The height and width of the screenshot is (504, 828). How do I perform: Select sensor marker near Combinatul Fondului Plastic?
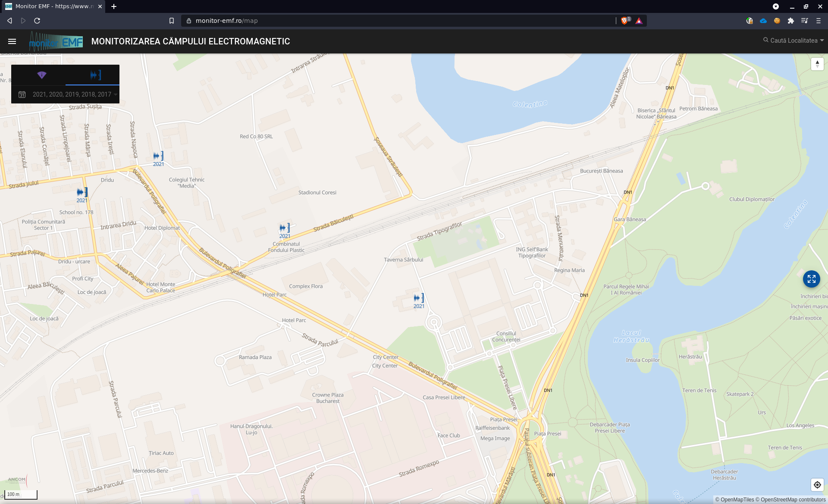coord(285,228)
